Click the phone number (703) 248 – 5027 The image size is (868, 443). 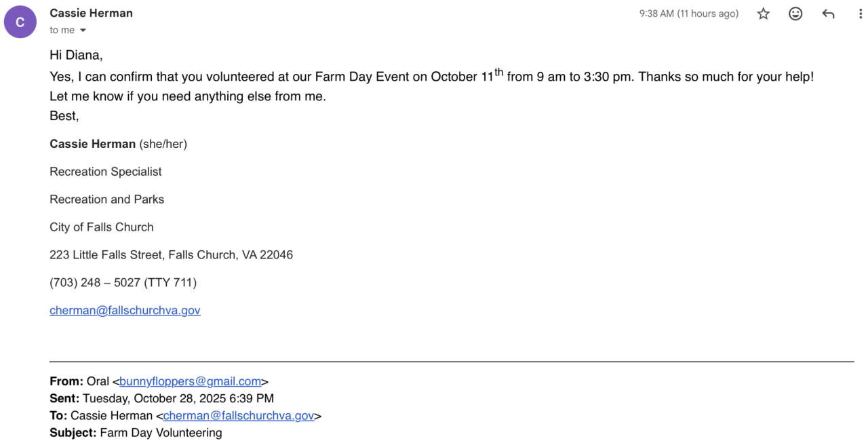(x=123, y=283)
